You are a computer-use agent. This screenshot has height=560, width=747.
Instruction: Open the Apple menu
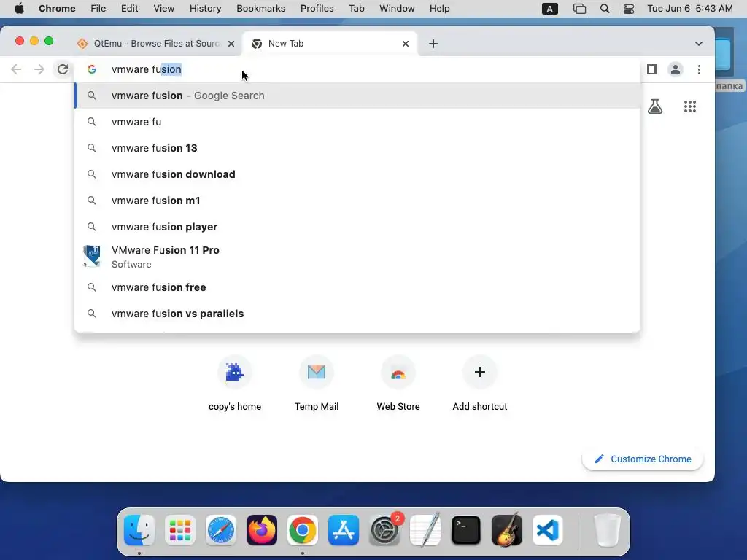coord(19,9)
